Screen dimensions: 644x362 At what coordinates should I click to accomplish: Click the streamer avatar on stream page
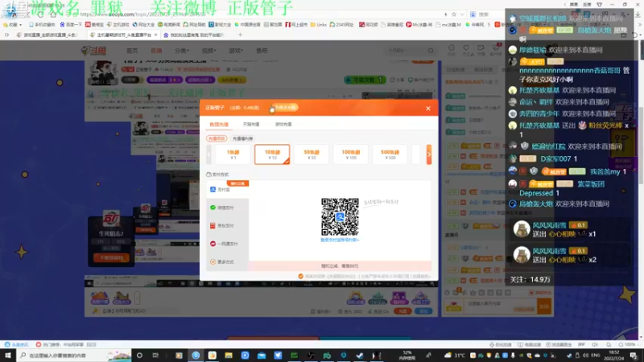click(103, 73)
